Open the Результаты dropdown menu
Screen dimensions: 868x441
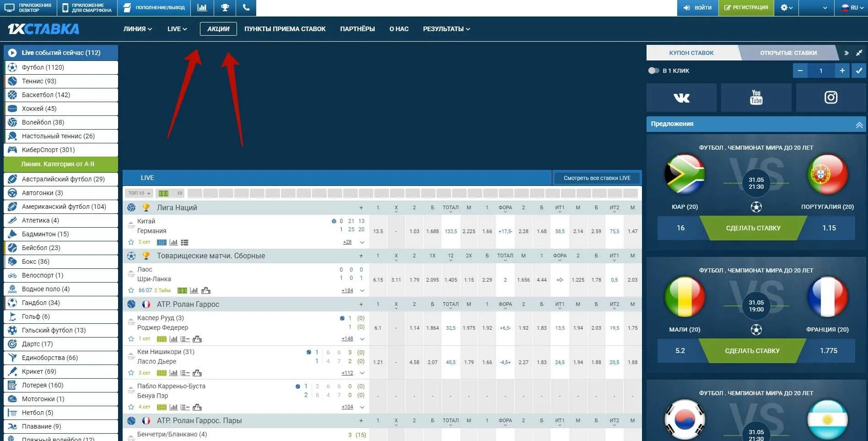click(x=446, y=29)
